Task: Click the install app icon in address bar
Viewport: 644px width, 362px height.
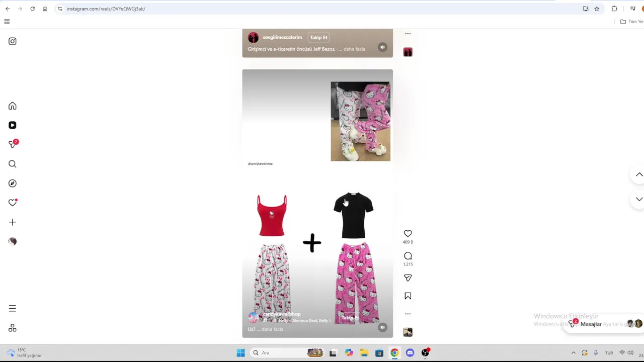Action: click(586, 9)
